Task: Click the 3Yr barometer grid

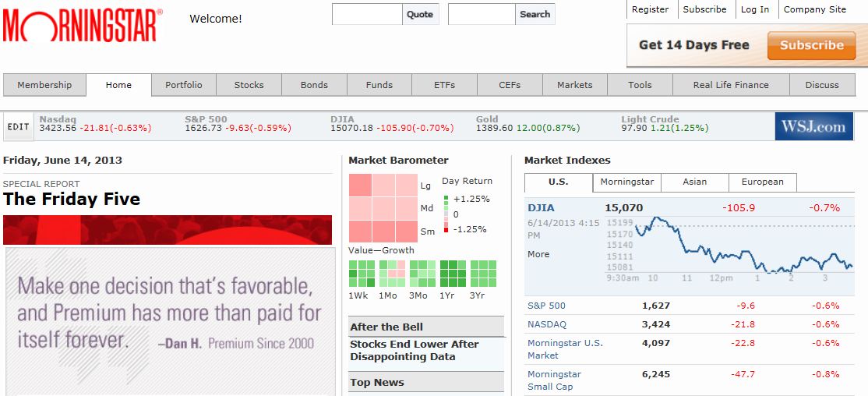Action: point(483,274)
